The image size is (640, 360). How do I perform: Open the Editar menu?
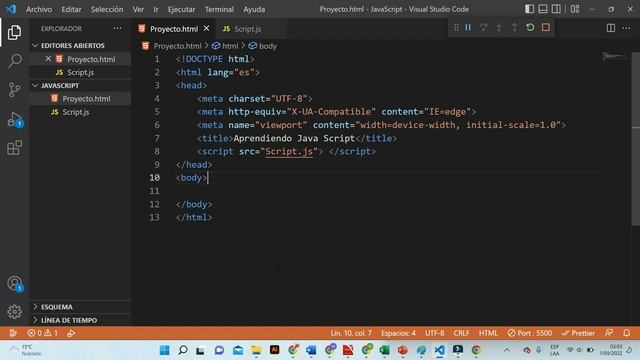71,9
